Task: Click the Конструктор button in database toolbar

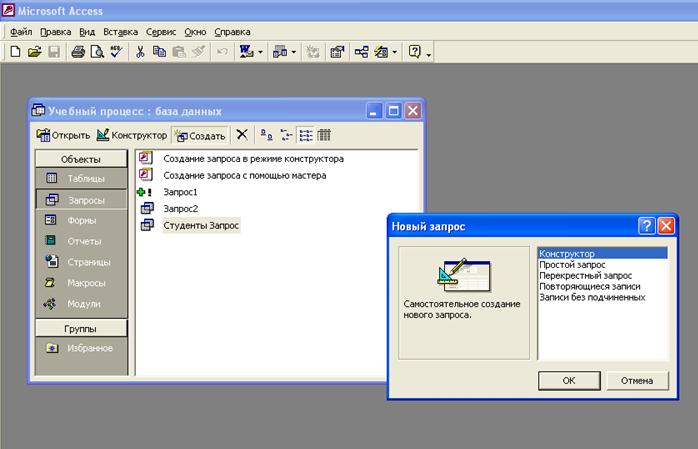Action: [132, 135]
